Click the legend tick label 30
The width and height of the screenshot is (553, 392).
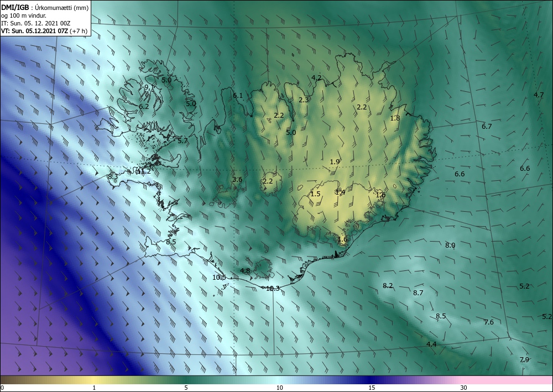click(464, 388)
